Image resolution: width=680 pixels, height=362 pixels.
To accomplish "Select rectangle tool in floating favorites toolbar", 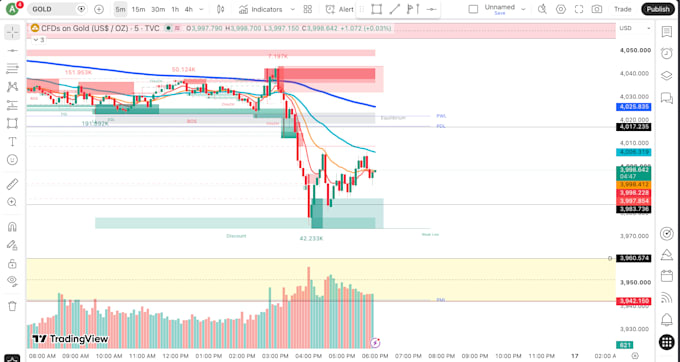I will point(376,9).
